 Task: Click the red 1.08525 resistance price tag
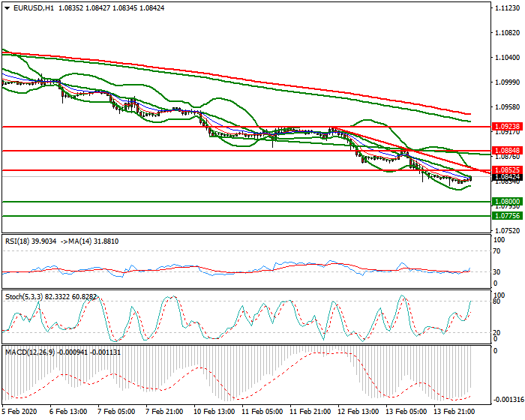click(x=507, y=170)
